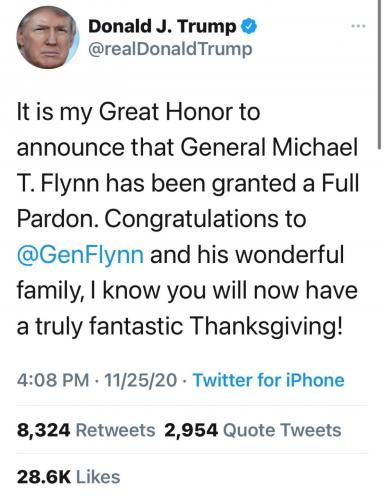Click the word Thanksgiving in the tweet
The image size is (384, 500).
(266, 326)
